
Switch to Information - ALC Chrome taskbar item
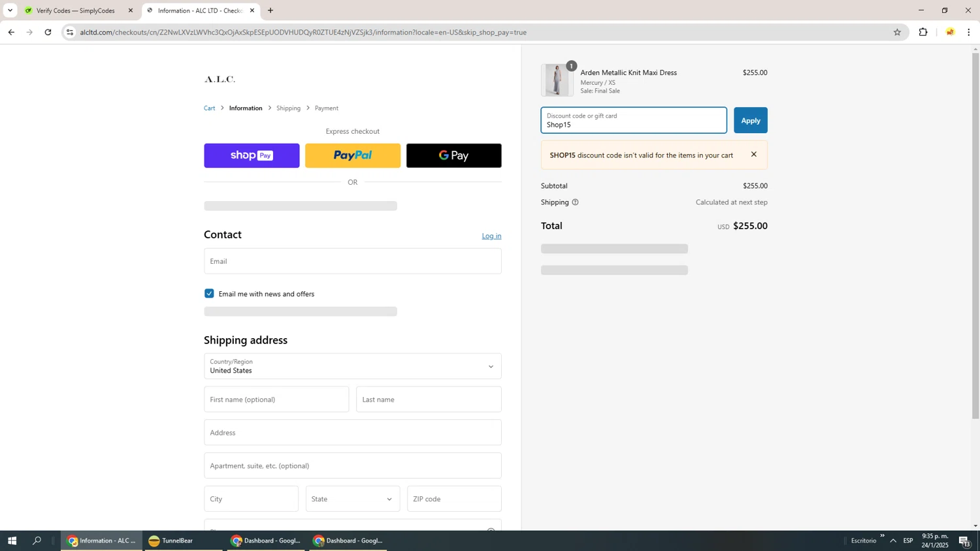tap(101, 541)
